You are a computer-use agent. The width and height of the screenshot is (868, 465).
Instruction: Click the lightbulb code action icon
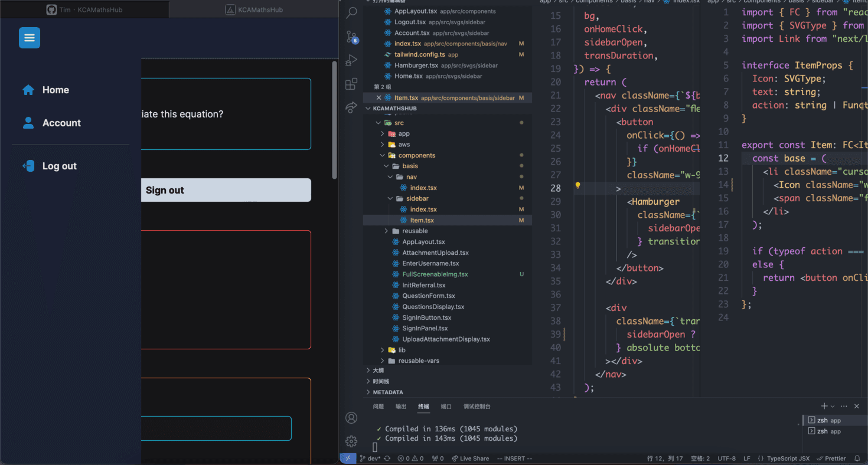click(577, 185)
